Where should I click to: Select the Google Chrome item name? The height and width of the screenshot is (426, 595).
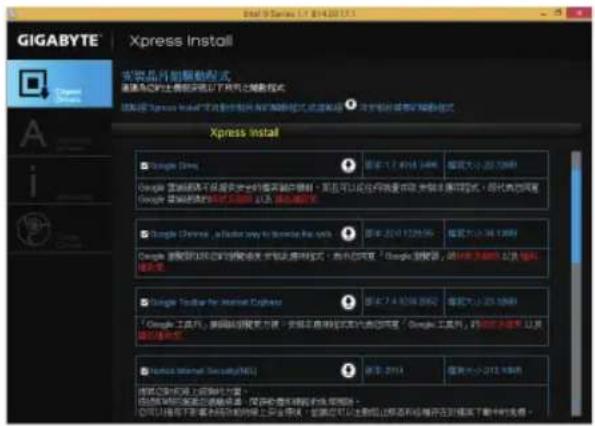(241, 234)
